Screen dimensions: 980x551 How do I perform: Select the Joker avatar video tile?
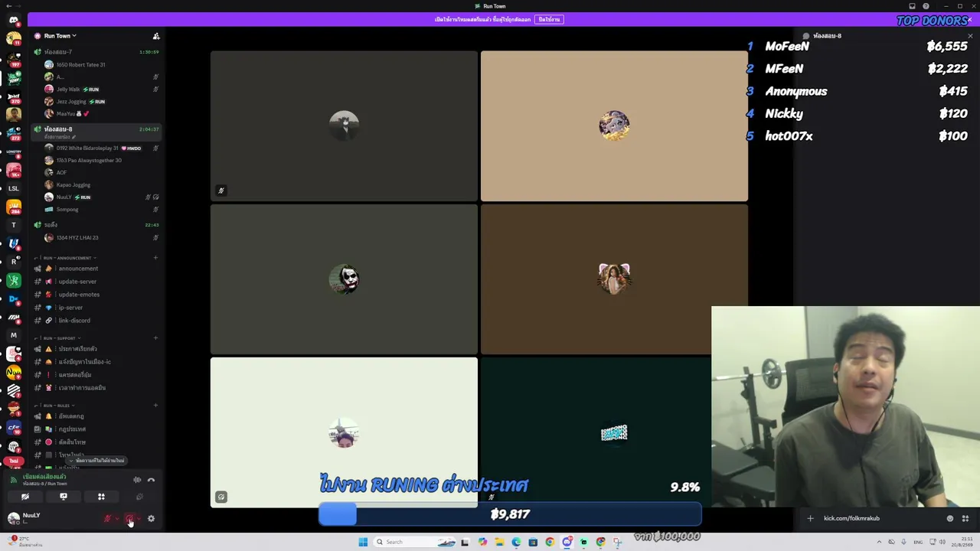point(344,279)
